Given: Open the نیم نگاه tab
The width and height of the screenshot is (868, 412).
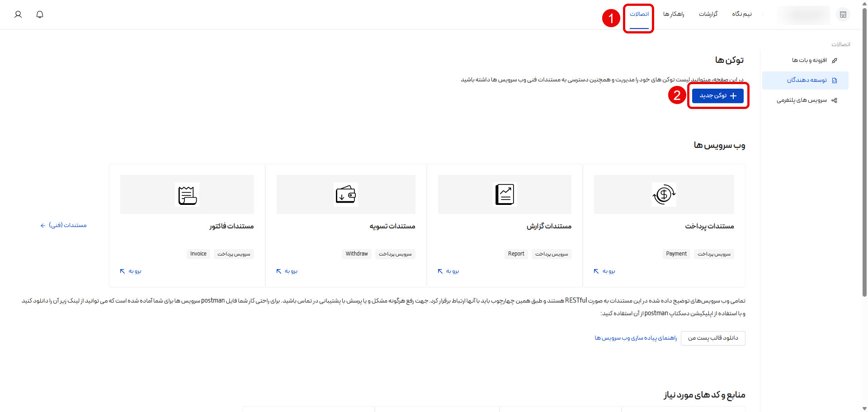Looking at the screenshot, I should point(742,14).
